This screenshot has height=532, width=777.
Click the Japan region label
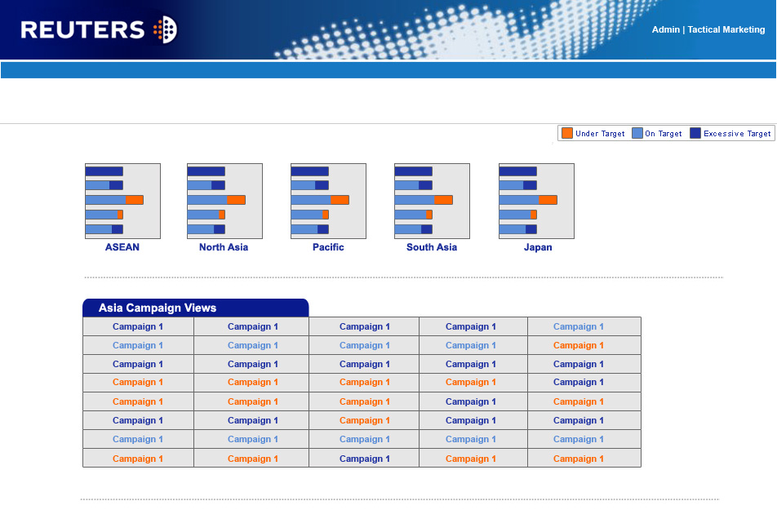[538, 247]
